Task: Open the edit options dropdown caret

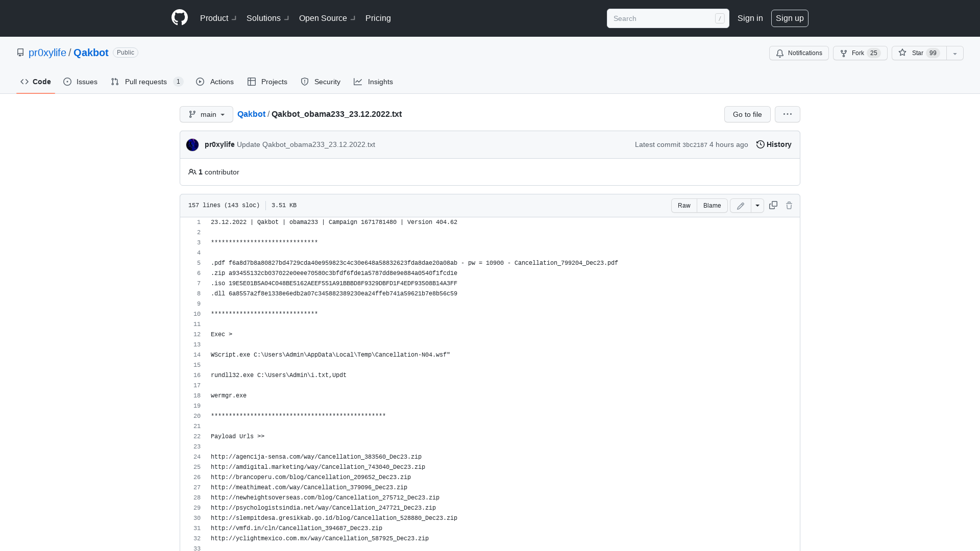Action: point(757,206)
